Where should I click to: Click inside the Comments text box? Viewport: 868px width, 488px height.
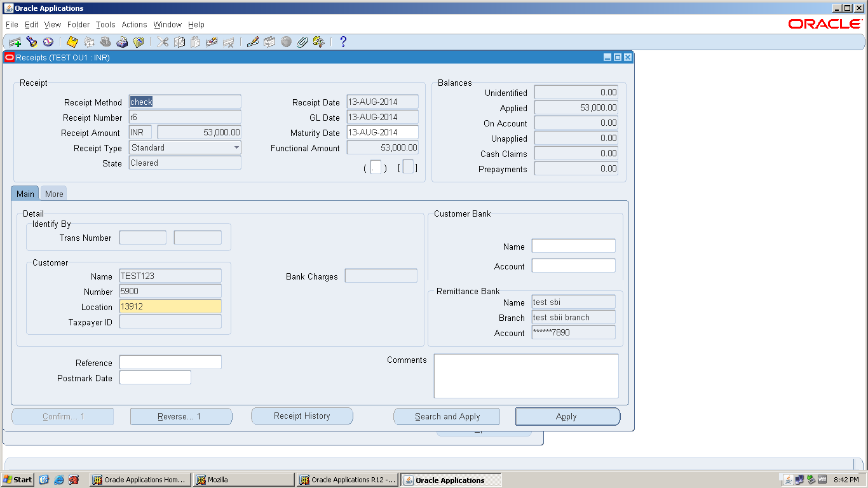[x=526, y=375]
